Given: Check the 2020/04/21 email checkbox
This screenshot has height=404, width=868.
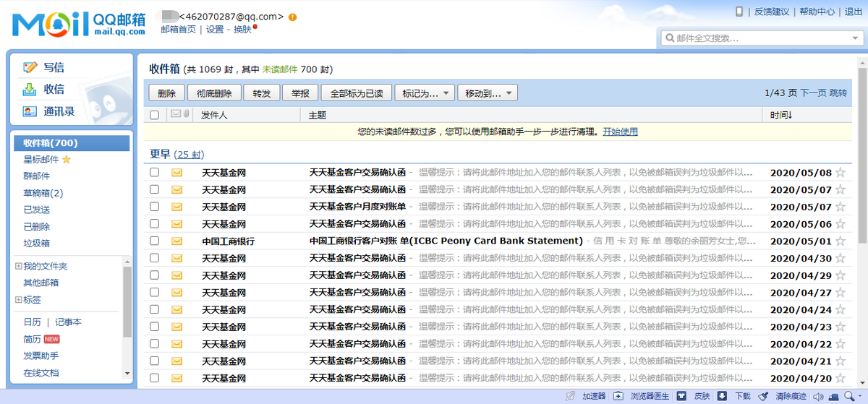Looking at the screenshot, I should coord(154,361).
